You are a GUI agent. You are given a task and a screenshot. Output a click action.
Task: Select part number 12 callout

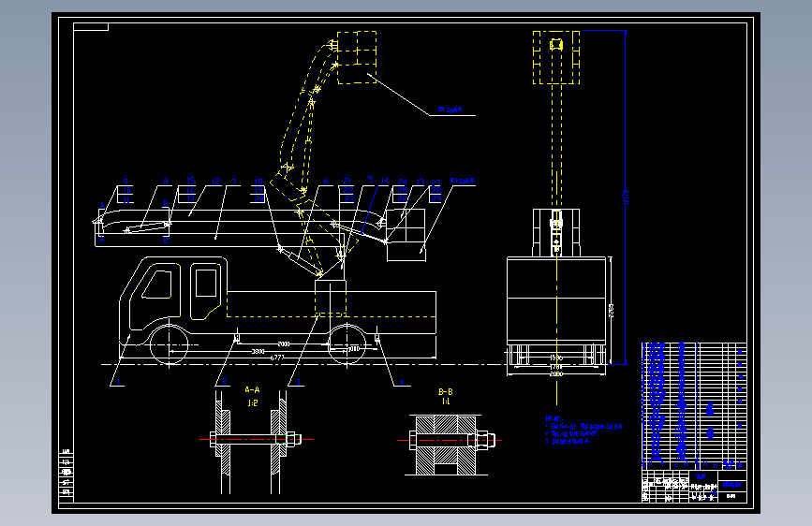(x=216, y=182)
